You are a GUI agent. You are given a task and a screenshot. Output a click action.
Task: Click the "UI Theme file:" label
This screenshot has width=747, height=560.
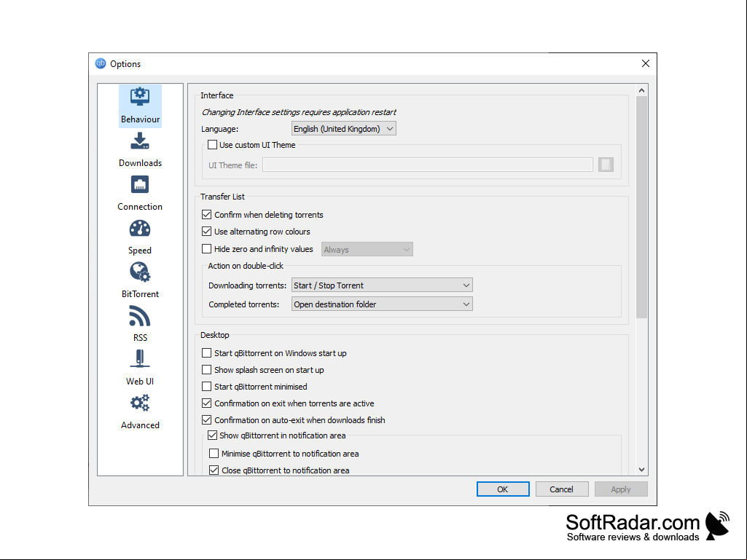coord(233,165)
